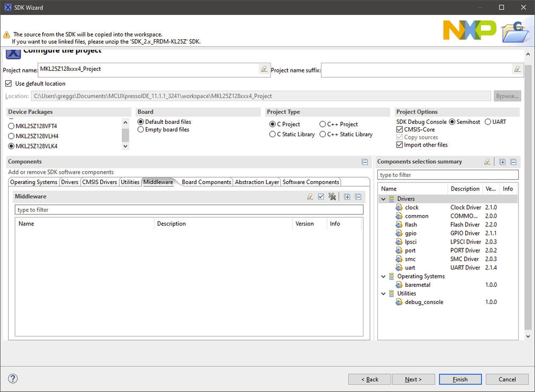Screen dimensions: 535x392
Task: Choose Empty board files option
Action: pos(140,130)
